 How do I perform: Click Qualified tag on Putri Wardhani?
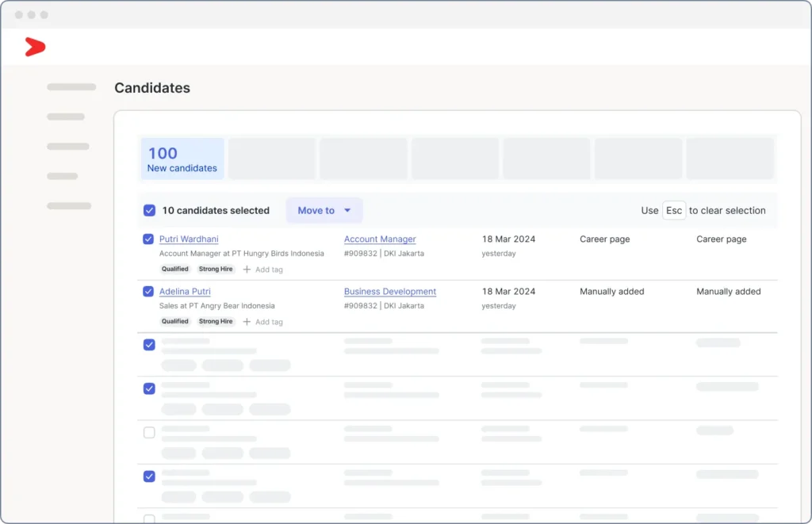click(x=175, y=270)
